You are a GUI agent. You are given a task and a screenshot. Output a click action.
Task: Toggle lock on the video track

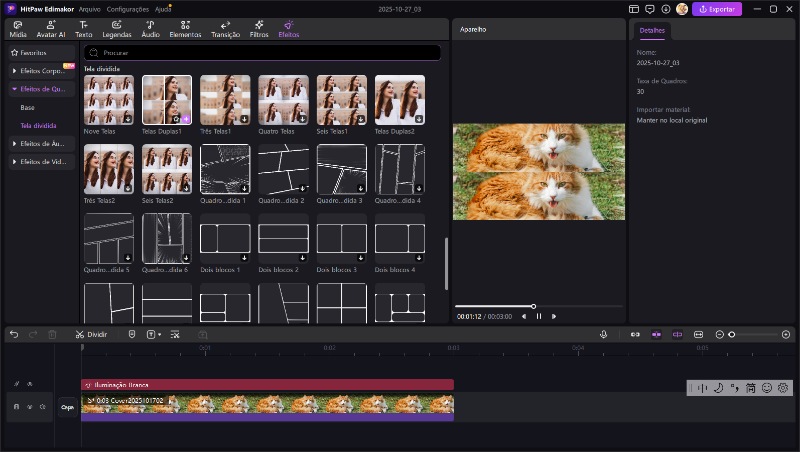pyautogui.click(x=16, y=407)
